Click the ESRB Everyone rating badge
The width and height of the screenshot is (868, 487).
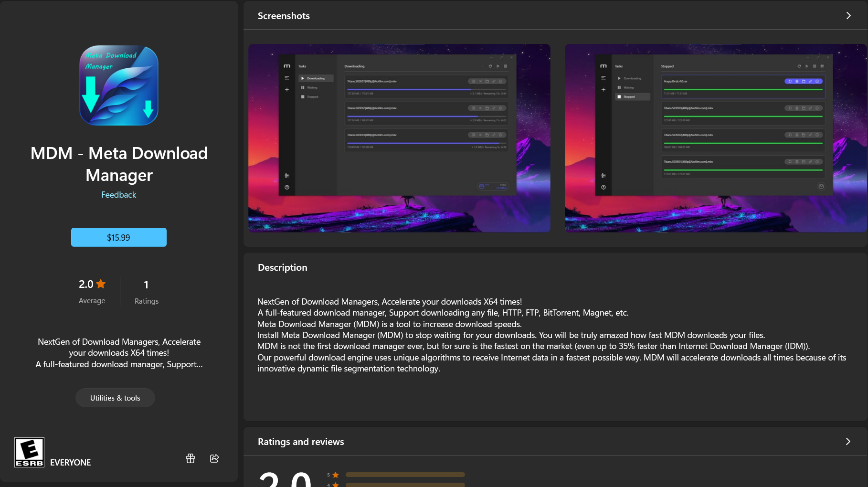[x=29, y=452]
